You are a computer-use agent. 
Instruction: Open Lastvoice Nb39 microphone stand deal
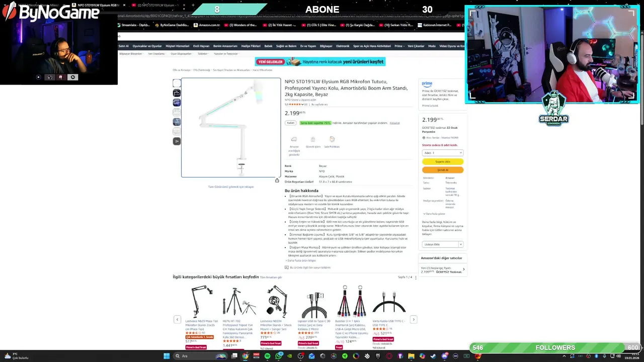202,317
